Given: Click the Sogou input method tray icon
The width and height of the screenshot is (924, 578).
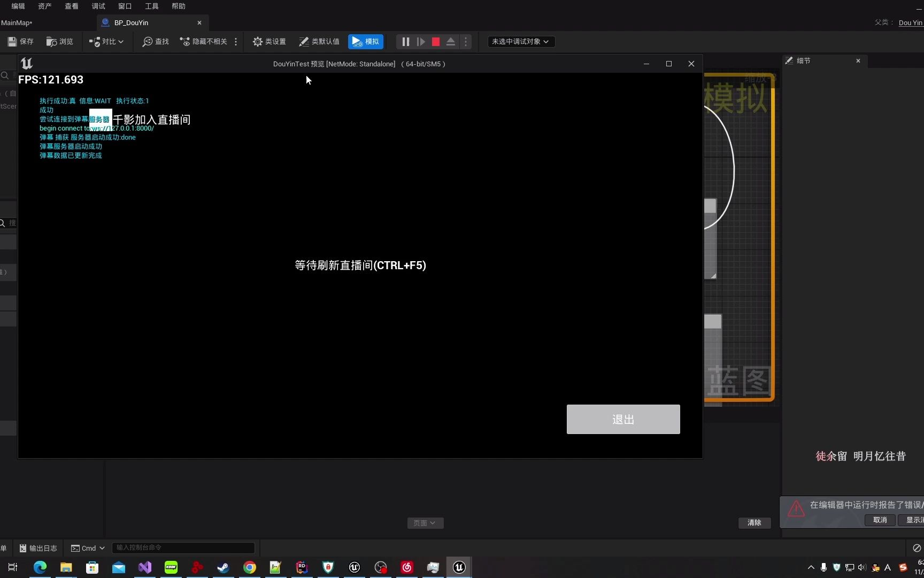Looking at the screenshot, I should (903, 567).
